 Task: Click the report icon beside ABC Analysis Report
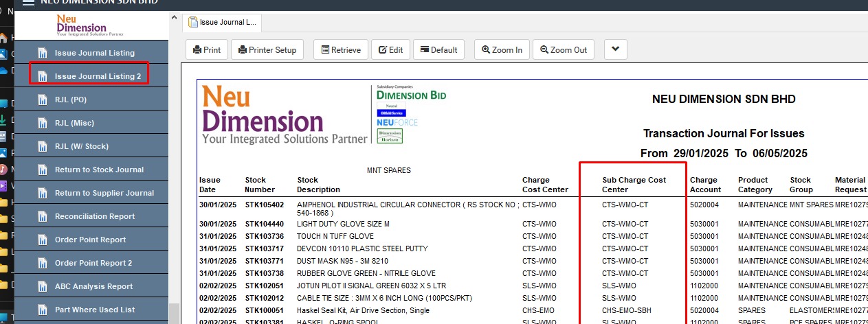coord(42,286)
